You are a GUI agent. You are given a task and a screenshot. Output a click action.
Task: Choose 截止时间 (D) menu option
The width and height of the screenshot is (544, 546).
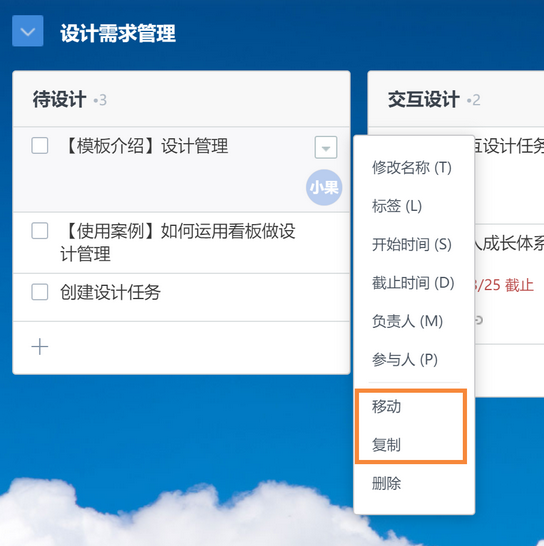point(413,283)
